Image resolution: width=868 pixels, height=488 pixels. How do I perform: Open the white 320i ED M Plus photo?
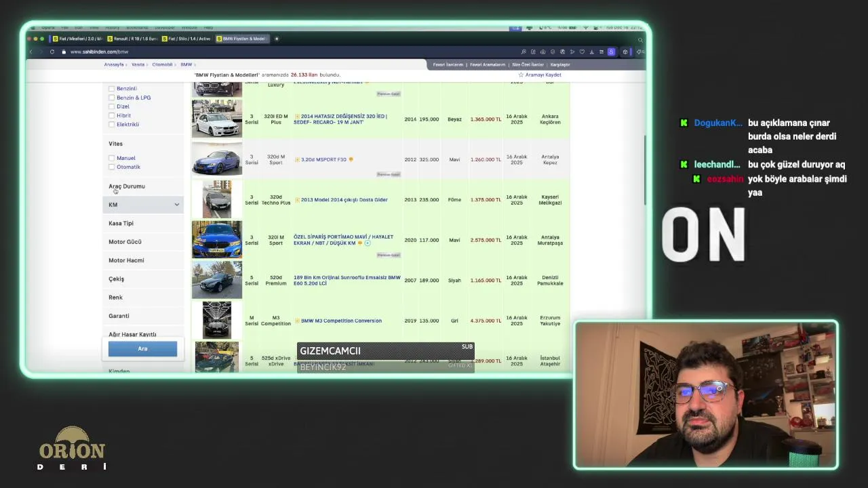217,119
